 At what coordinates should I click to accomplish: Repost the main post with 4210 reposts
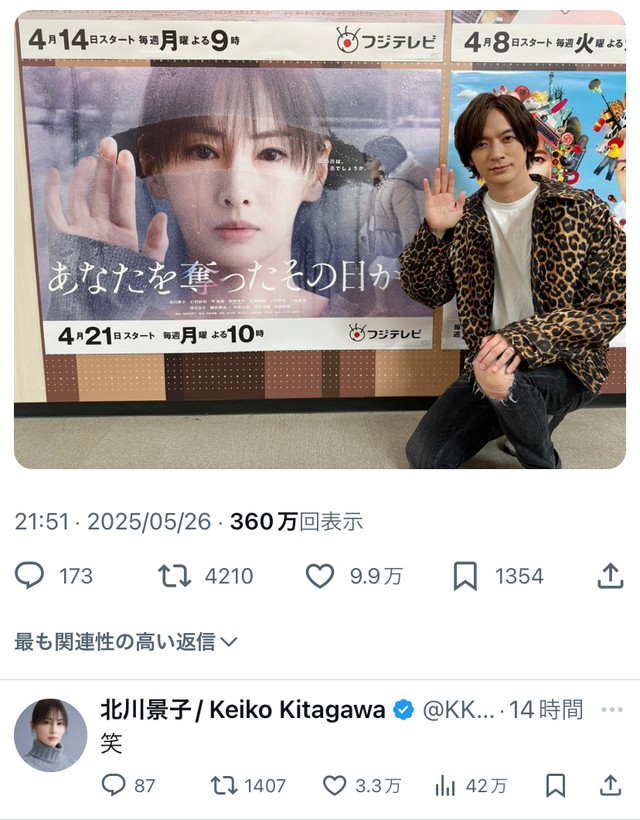pyautogui.click(x=205, y=576)
